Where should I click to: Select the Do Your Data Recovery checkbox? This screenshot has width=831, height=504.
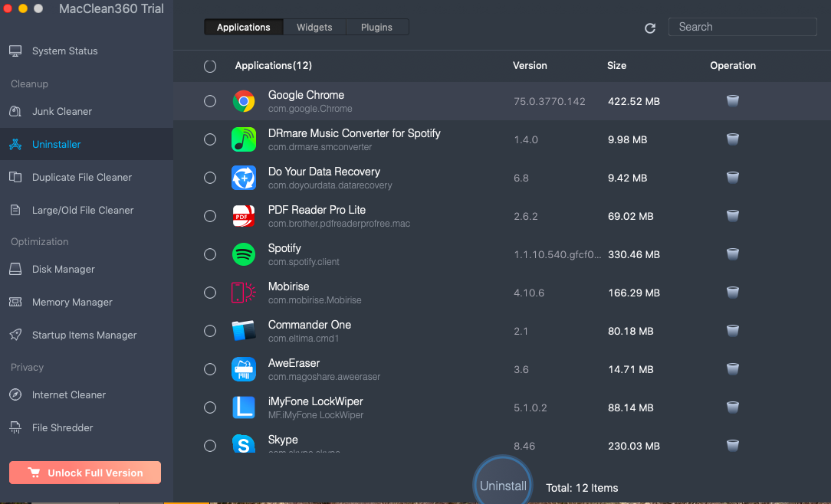tap(210, 178)
